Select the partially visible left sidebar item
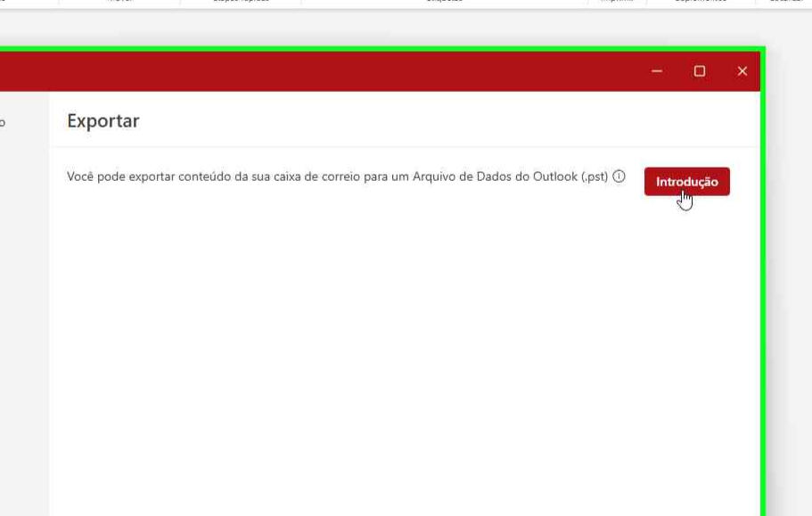The image size is (812, 516). coord(4,123)
